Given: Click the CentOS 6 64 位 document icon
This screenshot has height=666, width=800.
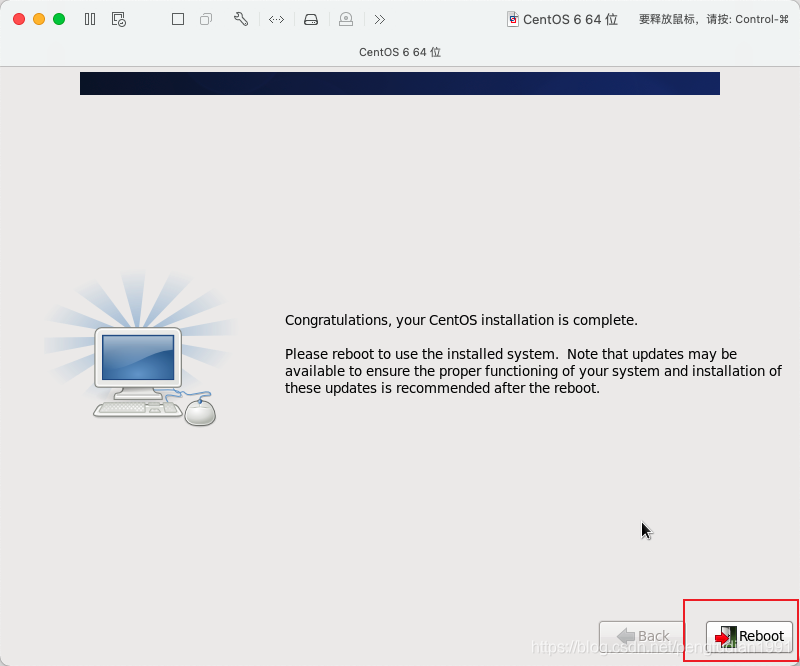Looking at the screenshot, I should click(x=512, y=19).
